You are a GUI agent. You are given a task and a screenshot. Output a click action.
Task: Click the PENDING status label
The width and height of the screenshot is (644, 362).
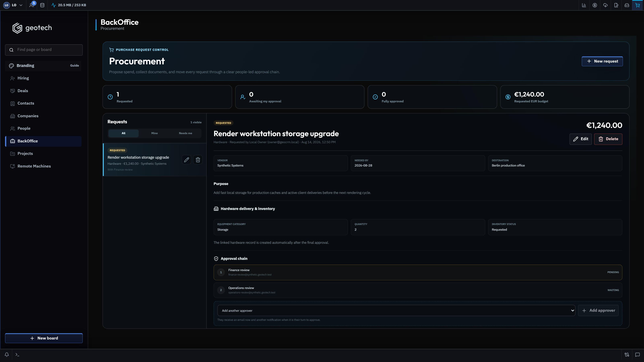point(613,272)
